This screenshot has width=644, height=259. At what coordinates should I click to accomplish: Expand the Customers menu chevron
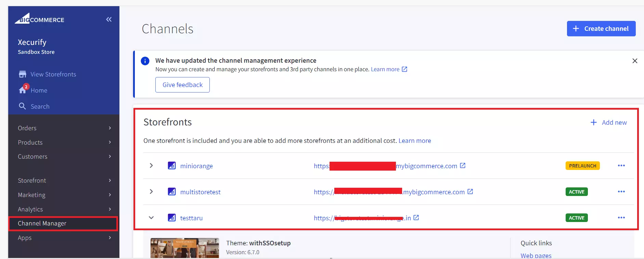[110, 157]
